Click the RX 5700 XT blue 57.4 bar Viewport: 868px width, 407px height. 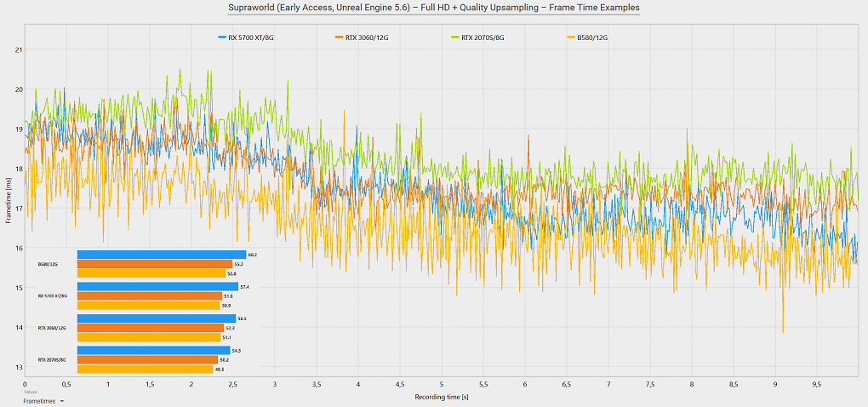[x=157, y=286]
